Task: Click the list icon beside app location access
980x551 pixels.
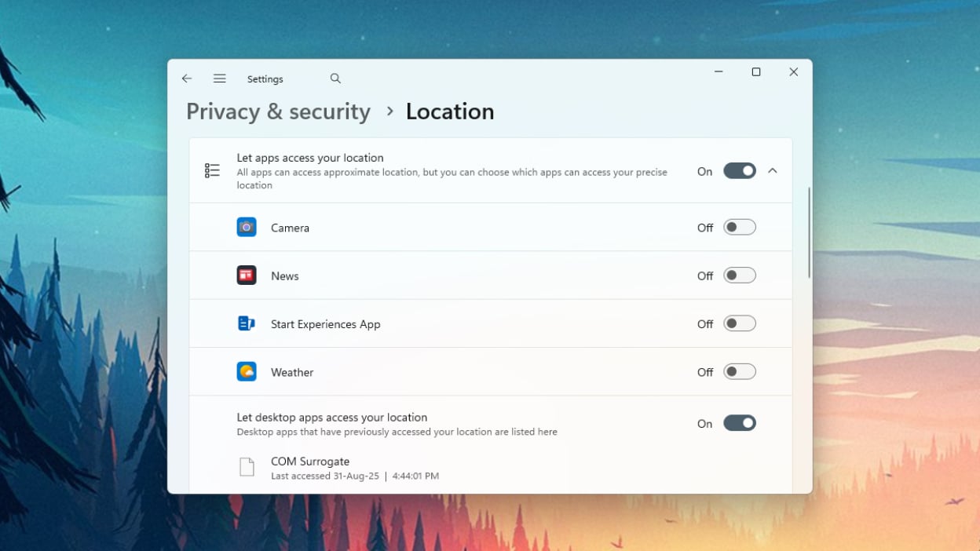Action: click(x=212, y=171)
